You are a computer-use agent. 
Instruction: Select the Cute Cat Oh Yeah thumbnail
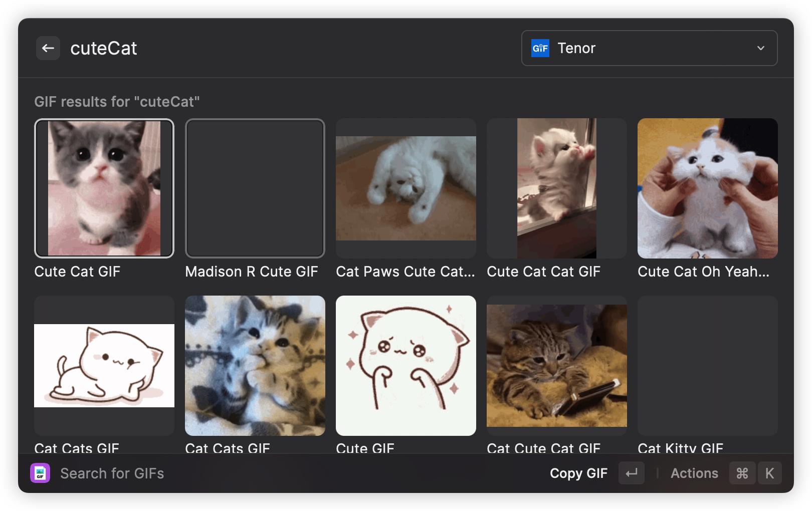pyautogui.click(x=708, y=188)
